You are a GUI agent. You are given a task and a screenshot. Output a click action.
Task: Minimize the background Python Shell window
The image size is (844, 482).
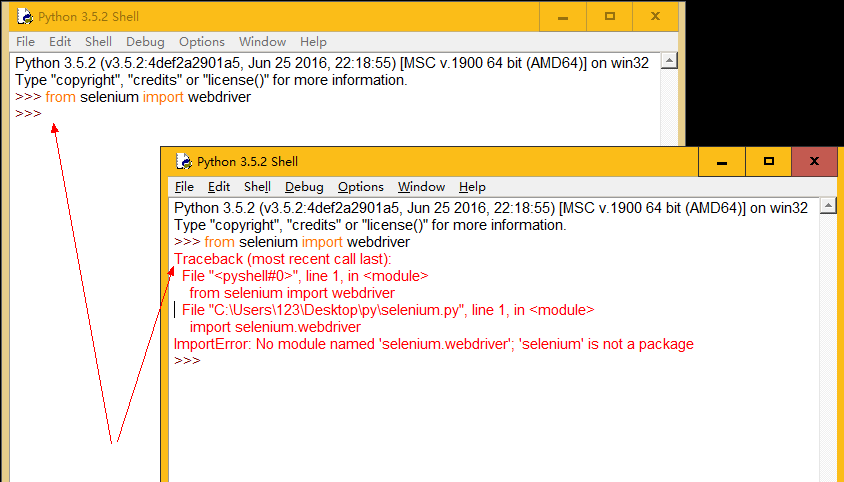pyautogui.click(x=563, y=16)
